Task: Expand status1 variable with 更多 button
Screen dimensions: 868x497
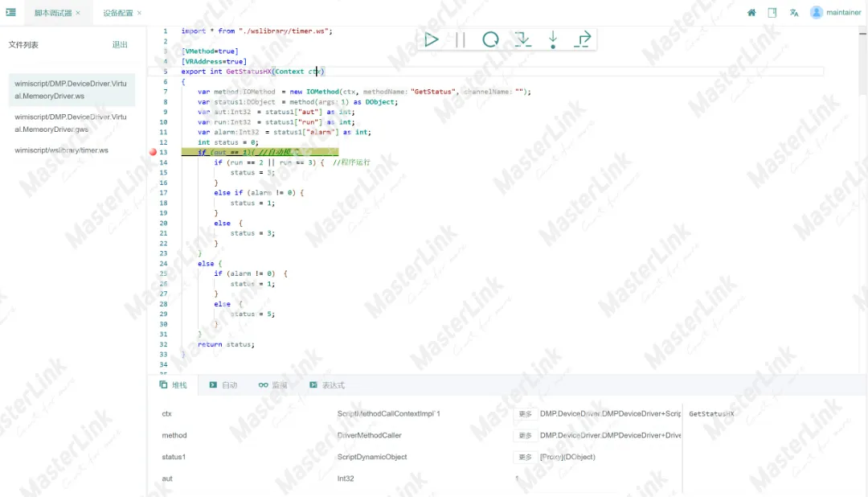Action: [x=525, y=457]
